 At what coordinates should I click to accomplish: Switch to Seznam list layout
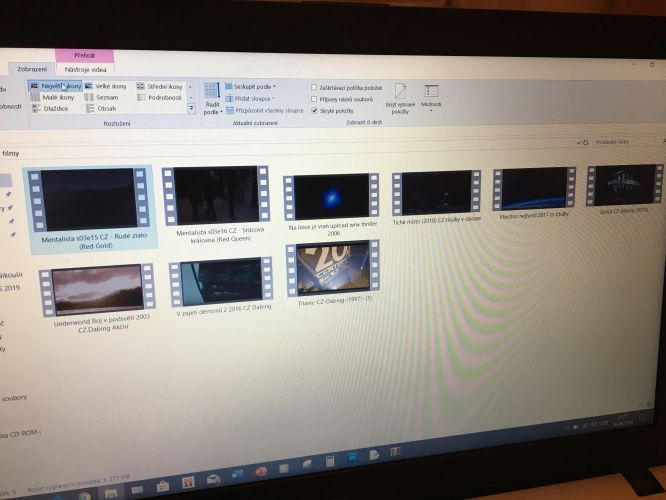click(x=102, y=97)
